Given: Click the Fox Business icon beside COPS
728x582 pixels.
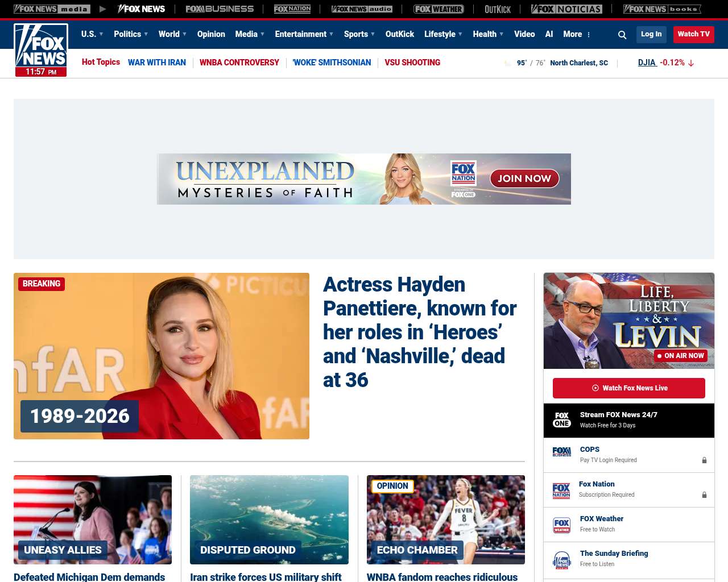Looking at the screenshot, I should [x=562, y=452].
